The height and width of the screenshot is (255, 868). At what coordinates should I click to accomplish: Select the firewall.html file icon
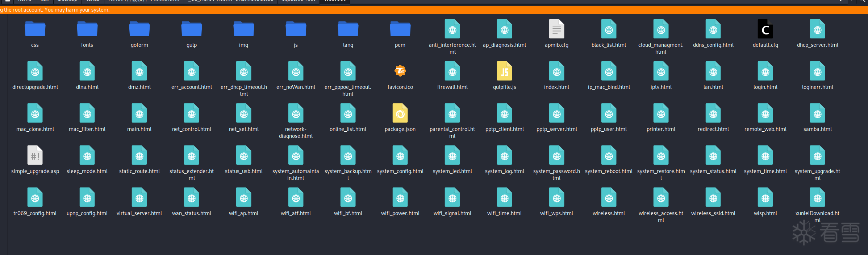point(452,71)
